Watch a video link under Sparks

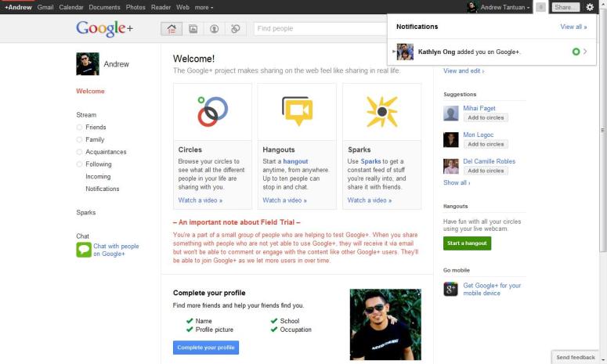pos(370,200)
